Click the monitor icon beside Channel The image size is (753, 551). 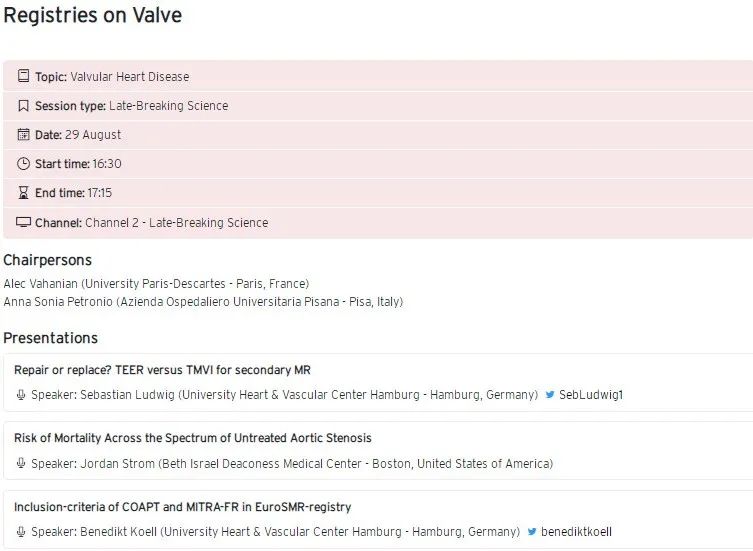[23, 222]
